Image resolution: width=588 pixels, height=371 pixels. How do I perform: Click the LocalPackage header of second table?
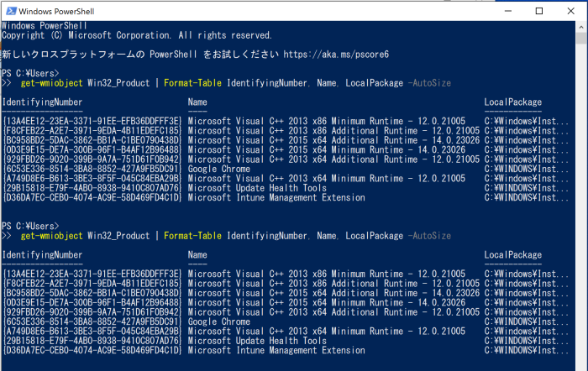(512, 255)
